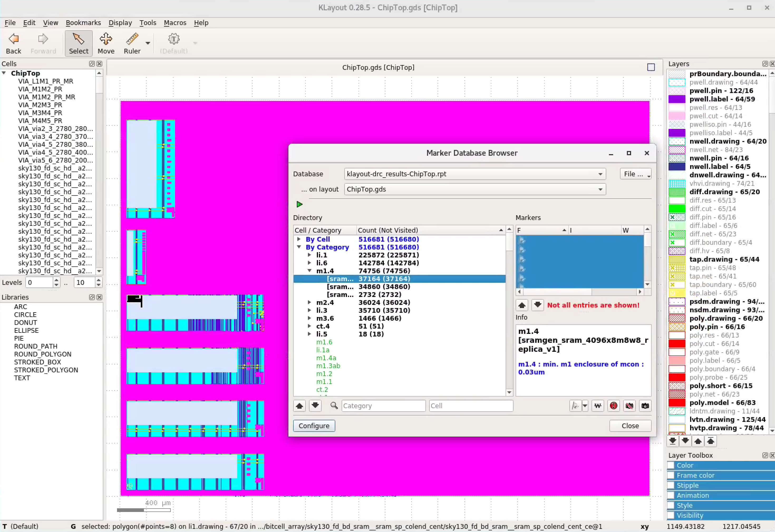Collapse the m1.4 category
The image size is (775, 532).
click(309, 271)
